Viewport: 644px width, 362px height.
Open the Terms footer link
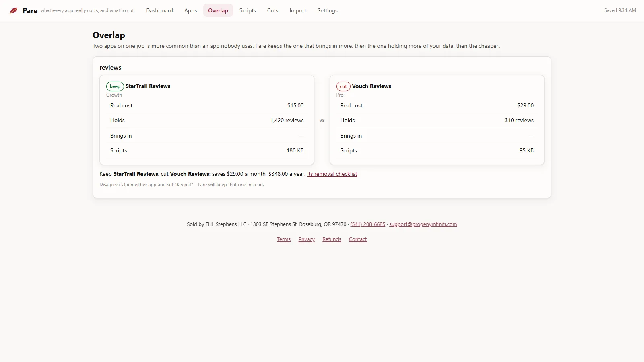[x=284, y=239]
